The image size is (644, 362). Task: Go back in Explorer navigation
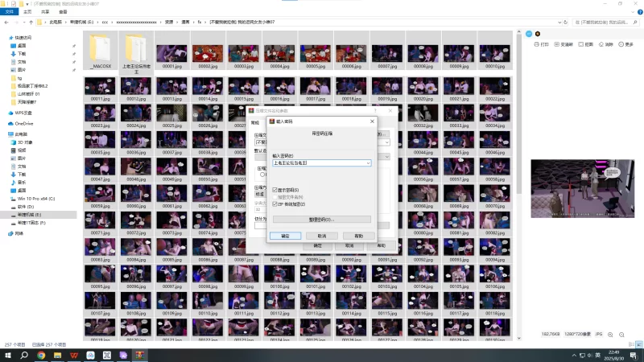6,23
